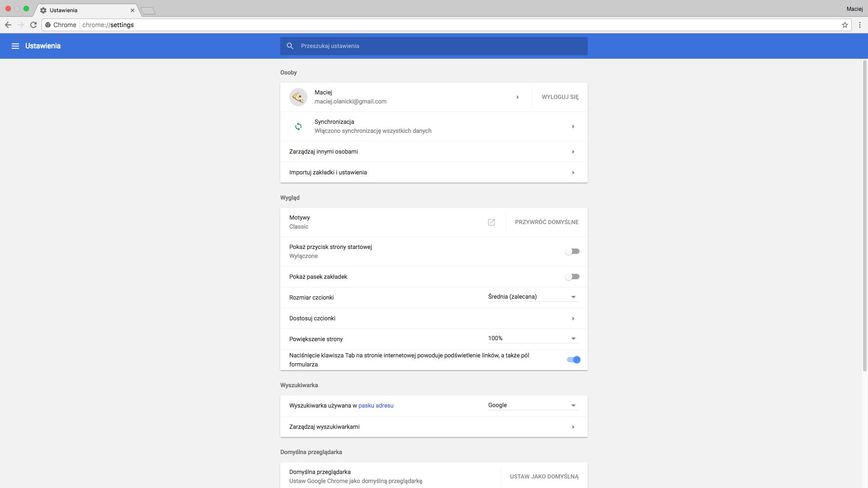Open the Rozmiar czcionki dropdown

pyautogui.click(x=533, y=297)
